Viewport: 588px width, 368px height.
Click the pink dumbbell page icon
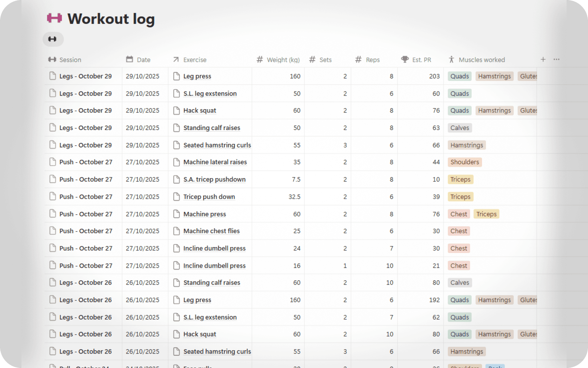(54, 18)
